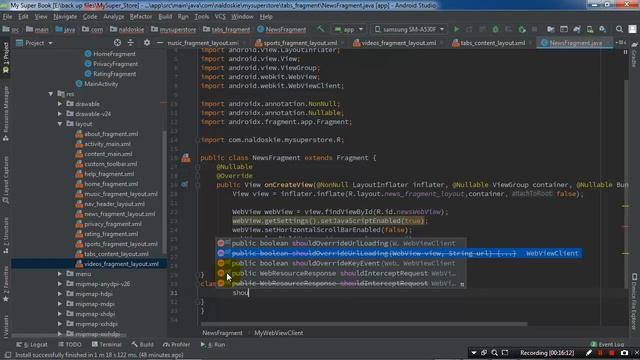This screenshot has width=640, height=360.
Task: Run the app with the green play icon
Action: pyautogui.click(x=456, y=29)
